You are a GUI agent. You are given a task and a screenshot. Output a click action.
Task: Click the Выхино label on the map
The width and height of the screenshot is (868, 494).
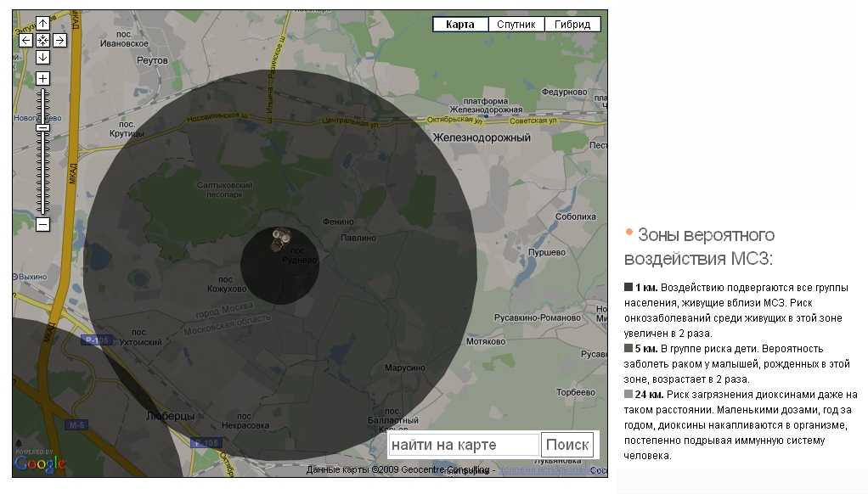[x=31, y=277]
